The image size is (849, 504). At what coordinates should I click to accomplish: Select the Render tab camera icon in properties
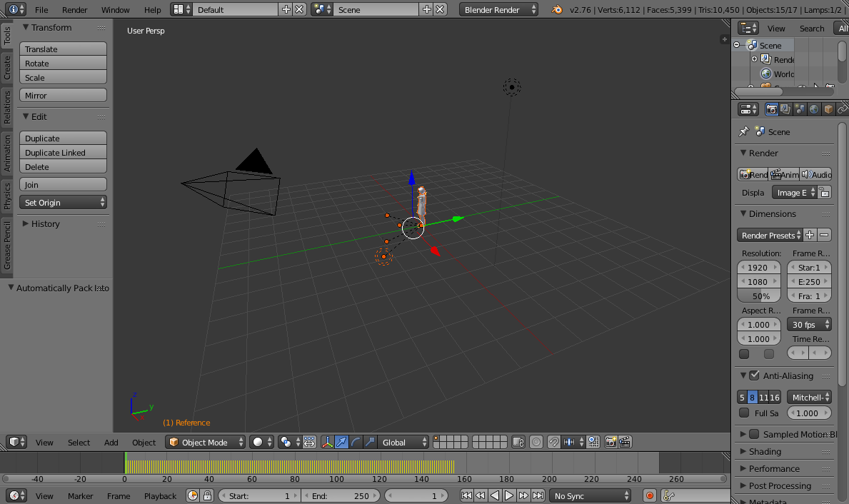[x=771, y=109]
